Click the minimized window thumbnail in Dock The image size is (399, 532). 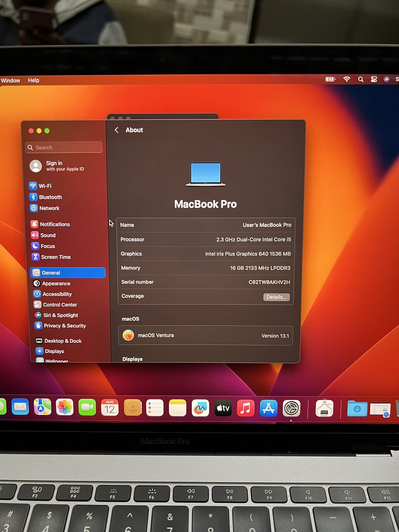[x=380, y=409]
